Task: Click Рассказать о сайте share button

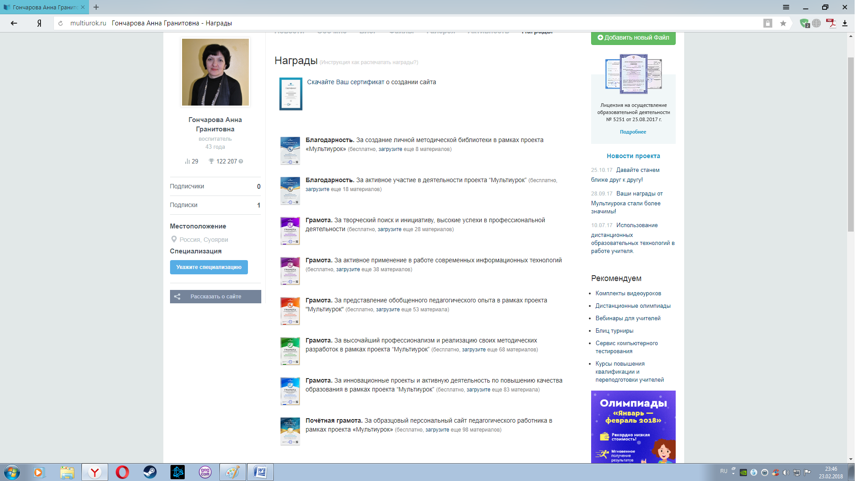Action: click(x=215, y=297)
